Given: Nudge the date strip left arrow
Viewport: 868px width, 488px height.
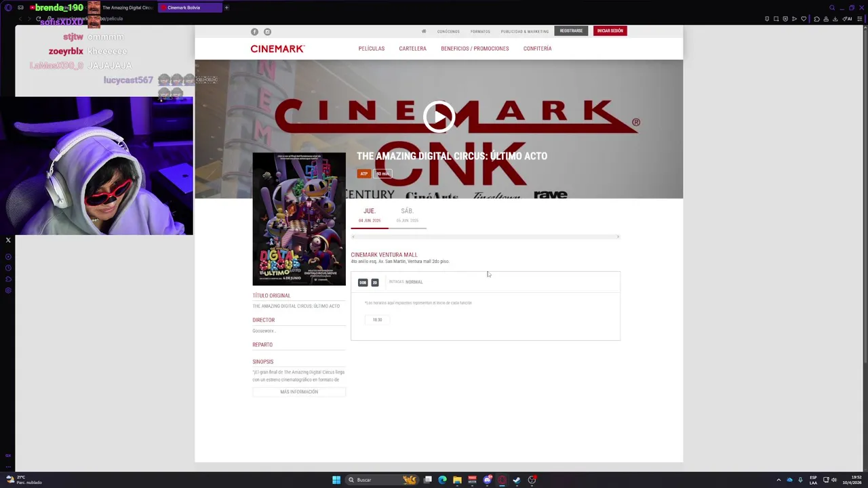Looking at the screenshot, I should coord(353,237).
